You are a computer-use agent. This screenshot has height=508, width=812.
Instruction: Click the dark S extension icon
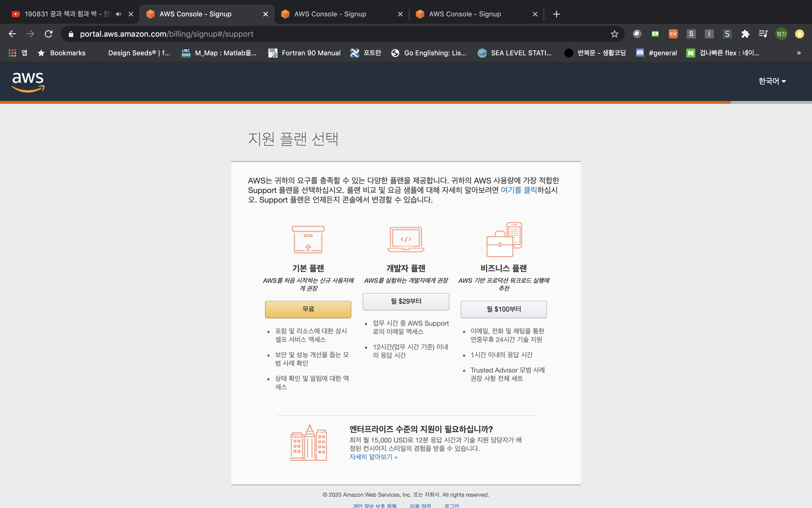tap(727, 34)
